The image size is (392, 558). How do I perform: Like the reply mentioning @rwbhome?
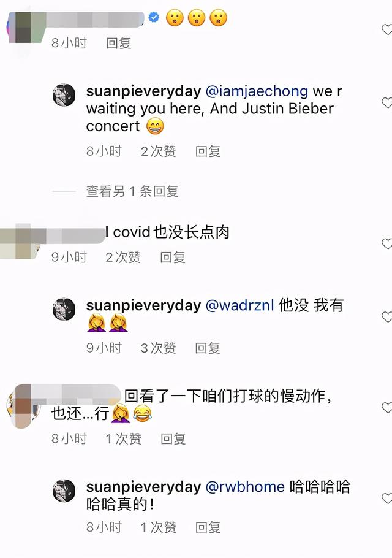pos(386,498)
